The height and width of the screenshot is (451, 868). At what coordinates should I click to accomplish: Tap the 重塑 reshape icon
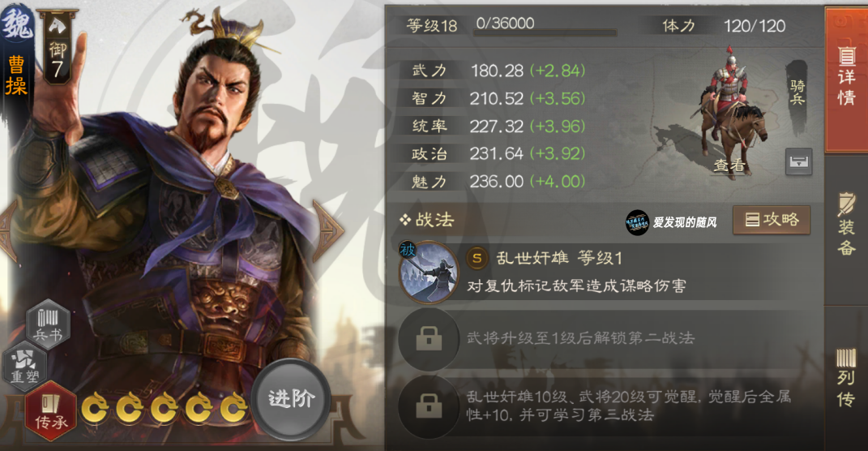point(25,365)
